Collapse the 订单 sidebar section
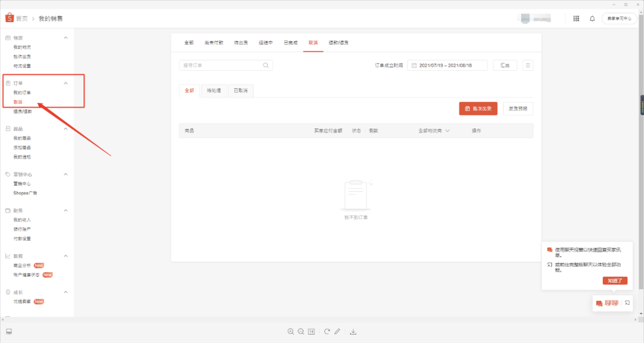644x343 pixels. coord(66,82)
